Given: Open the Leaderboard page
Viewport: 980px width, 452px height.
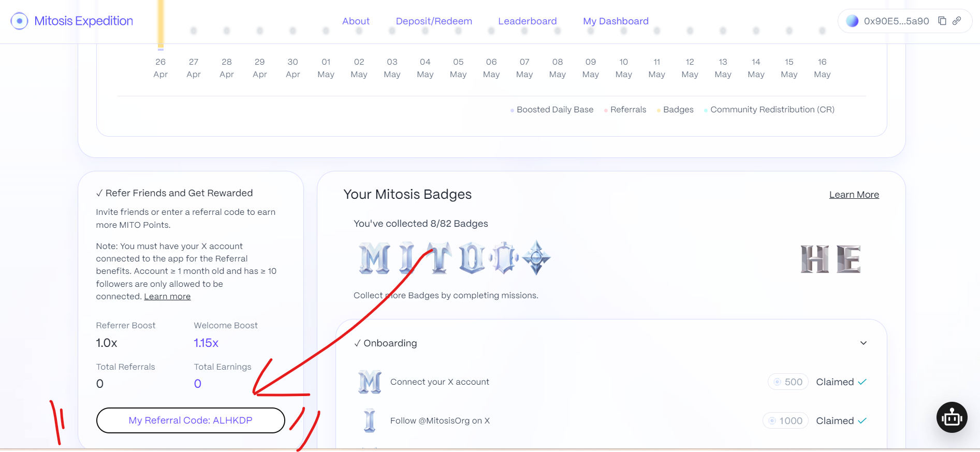Looking at the screenshot, I should pyautogui.click(x=528, y=21).
